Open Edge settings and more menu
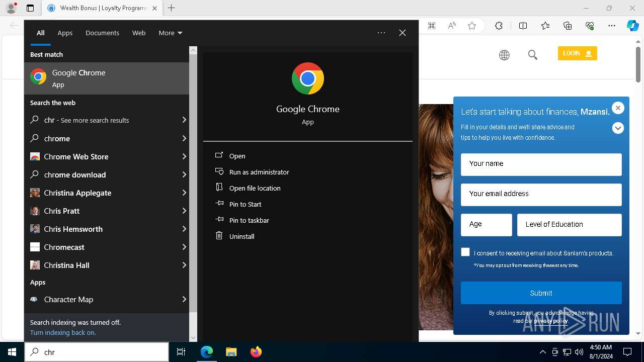This screenshot has height=362, width=644. point(612,26)
